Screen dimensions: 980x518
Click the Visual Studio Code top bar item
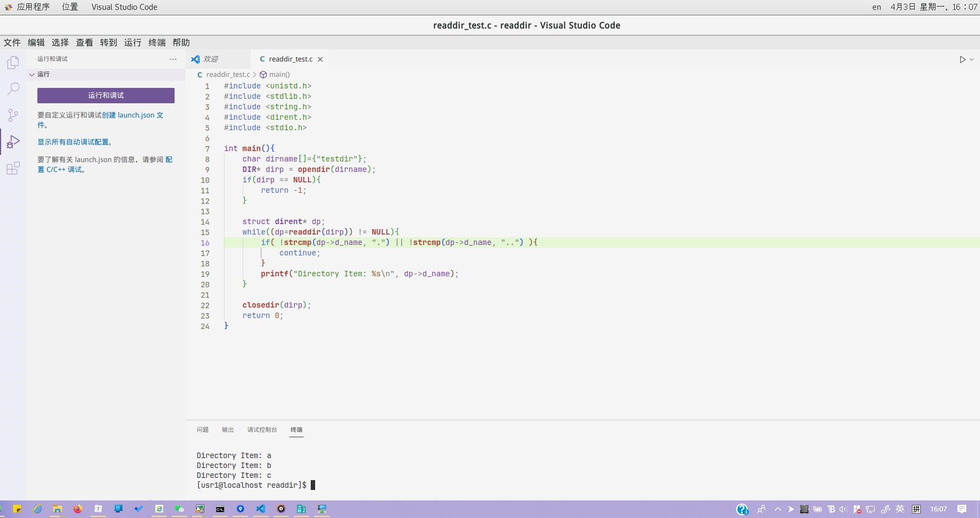point(124,7)
